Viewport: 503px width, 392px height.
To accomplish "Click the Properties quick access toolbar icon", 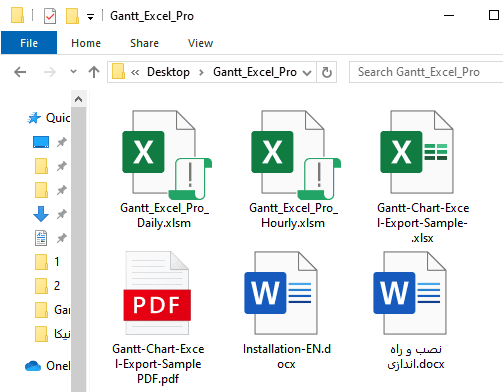I will pyautogui.click(x=50, y=16).
